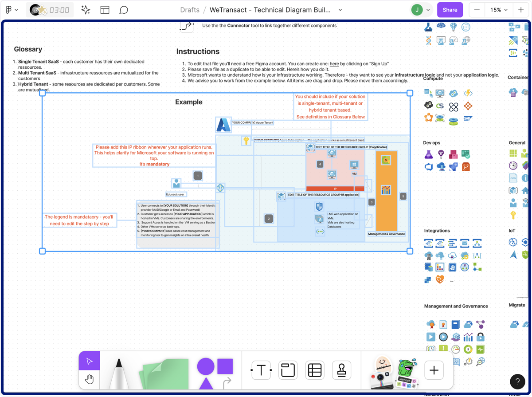Viewport: 532px width, 397px height.
Task: Click the Example heading text
Action: pos(189,102)
